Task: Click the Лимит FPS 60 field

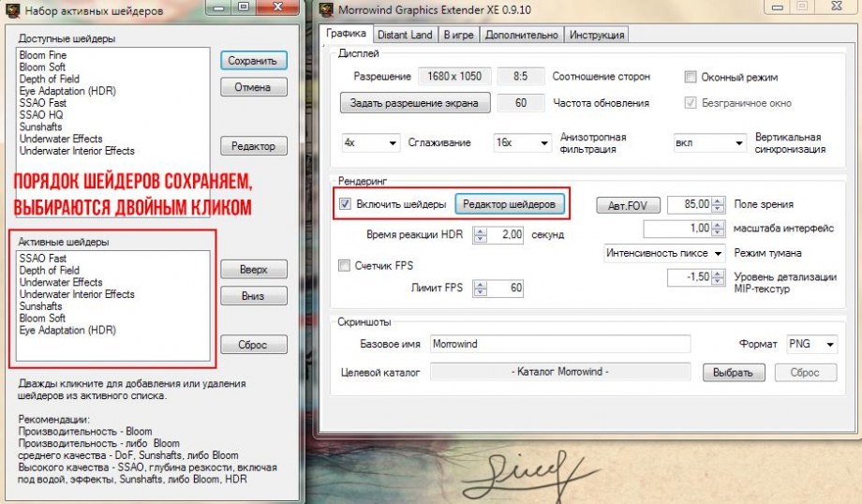Action: [505, 288]
